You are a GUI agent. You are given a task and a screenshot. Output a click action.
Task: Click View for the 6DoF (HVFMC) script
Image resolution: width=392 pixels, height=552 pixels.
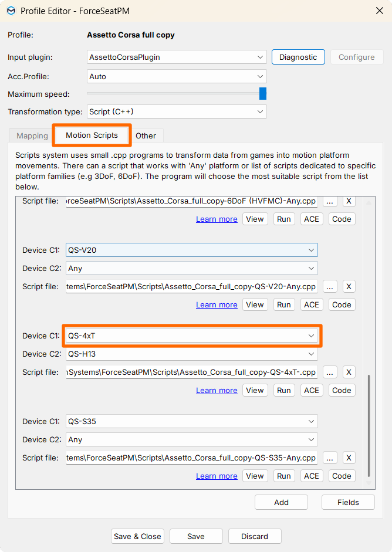pyautogui.click(x=255, y=219)
